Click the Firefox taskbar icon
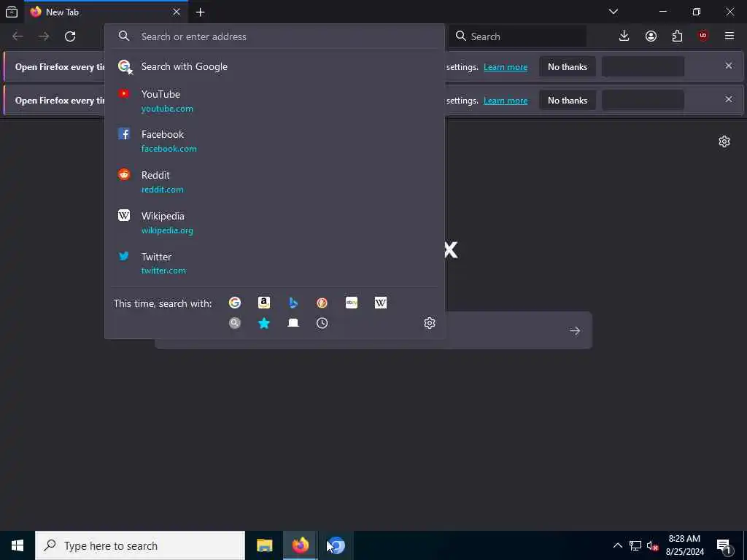The image size is (747, 560). click(x=300, y=545)
